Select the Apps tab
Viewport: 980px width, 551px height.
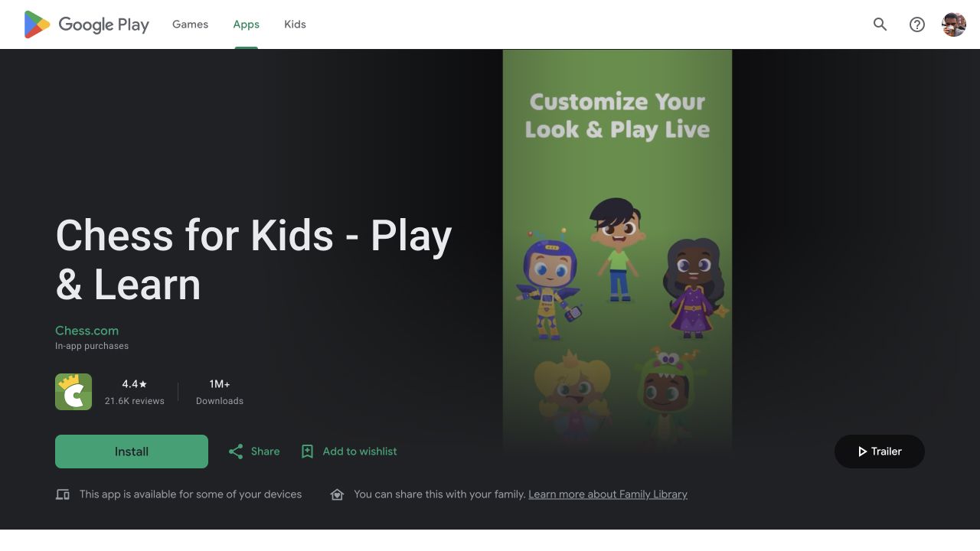[x=247, y=24]
